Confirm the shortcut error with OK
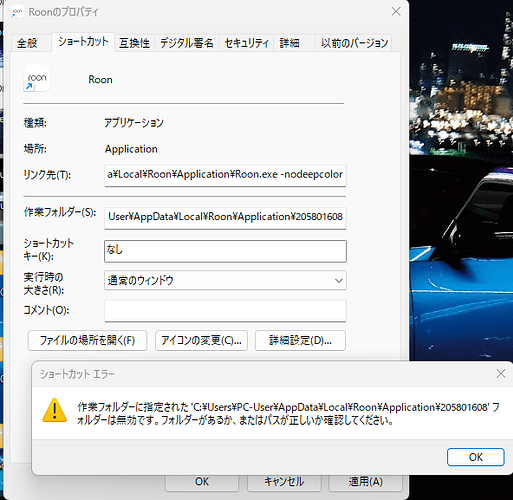 tap(476, 457)
